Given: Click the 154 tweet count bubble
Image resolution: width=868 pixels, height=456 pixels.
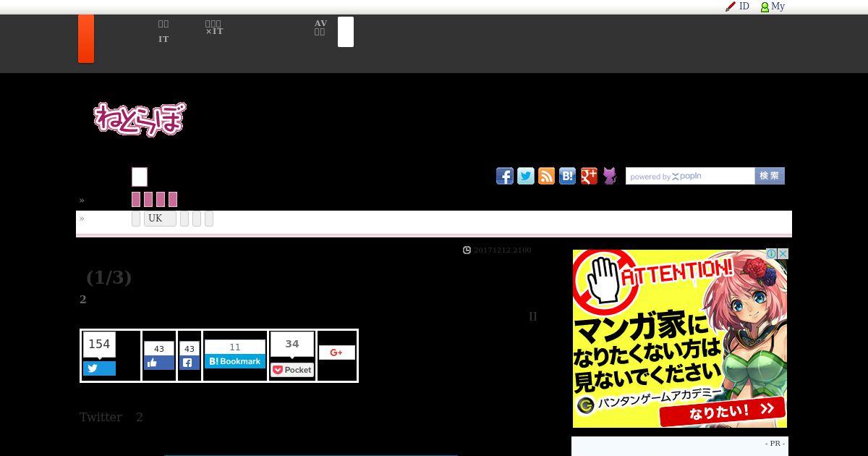Looking at the screenshot, I should (x=99, y=345).
